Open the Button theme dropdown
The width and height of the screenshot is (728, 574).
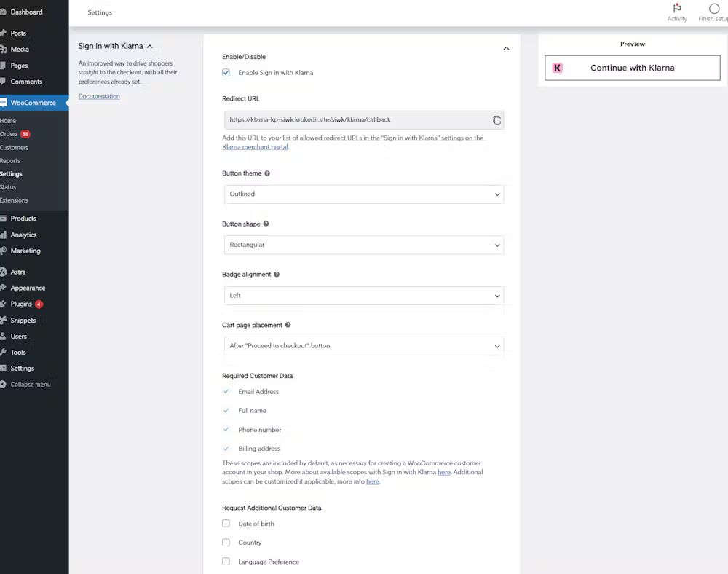[364, 194]
